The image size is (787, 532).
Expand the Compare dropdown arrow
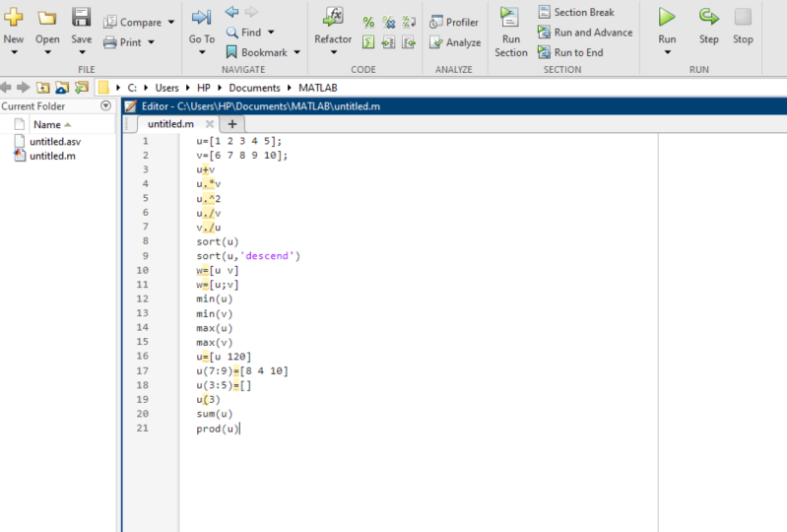click(x=171, y=22)
